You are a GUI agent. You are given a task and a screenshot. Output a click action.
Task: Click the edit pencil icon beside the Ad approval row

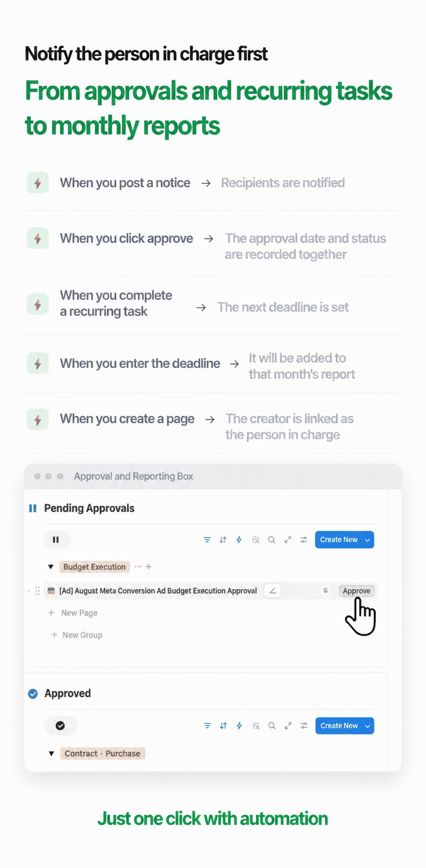[x=272, y=590]
